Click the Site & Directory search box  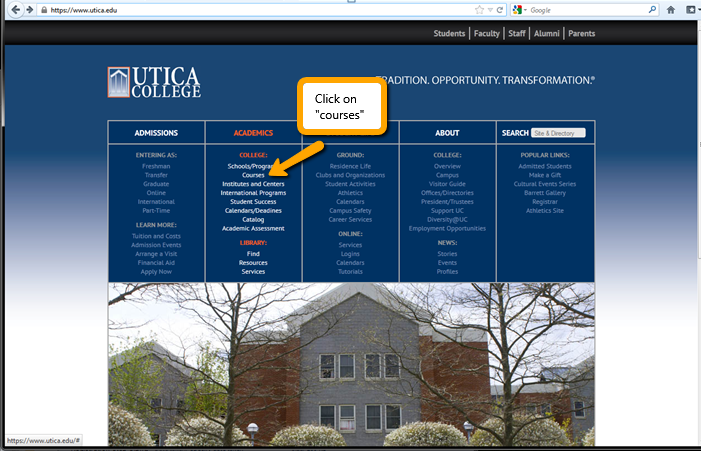point(558,133)
